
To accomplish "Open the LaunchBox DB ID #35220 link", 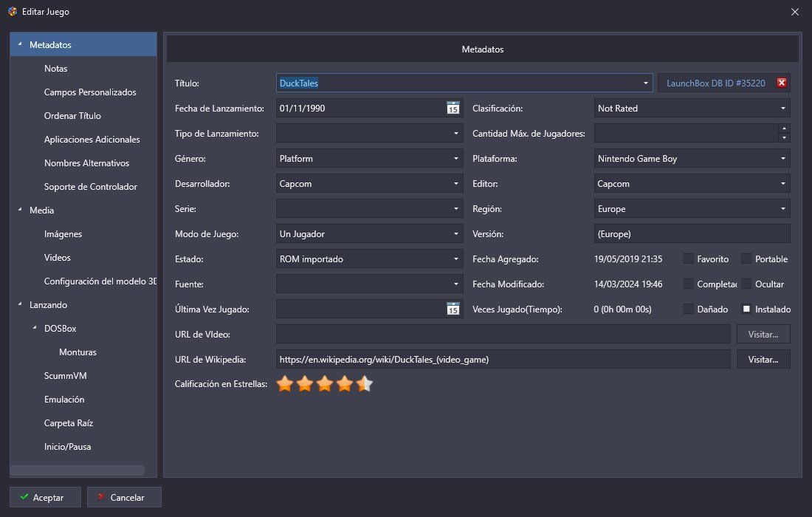I will pos(716,83).
